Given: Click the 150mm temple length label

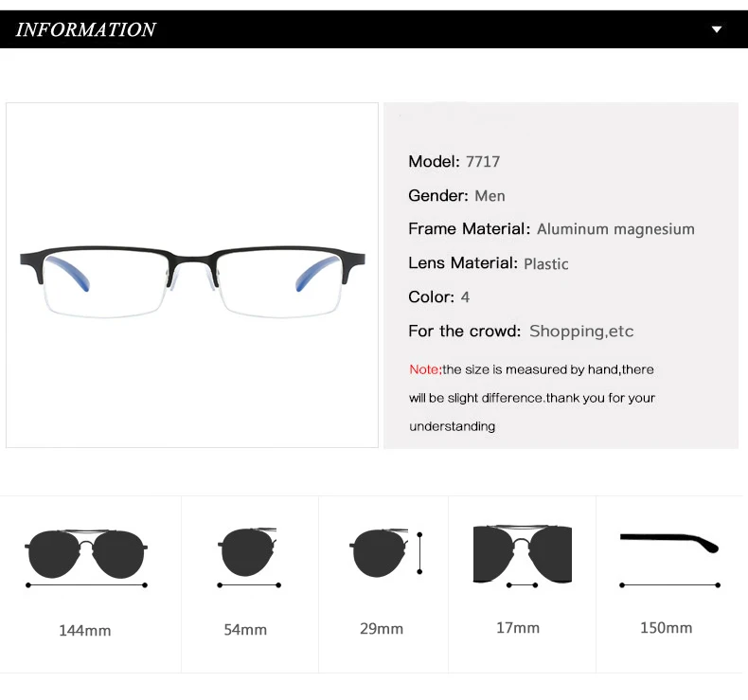Looking at the screenshot, I should (666, 627).
